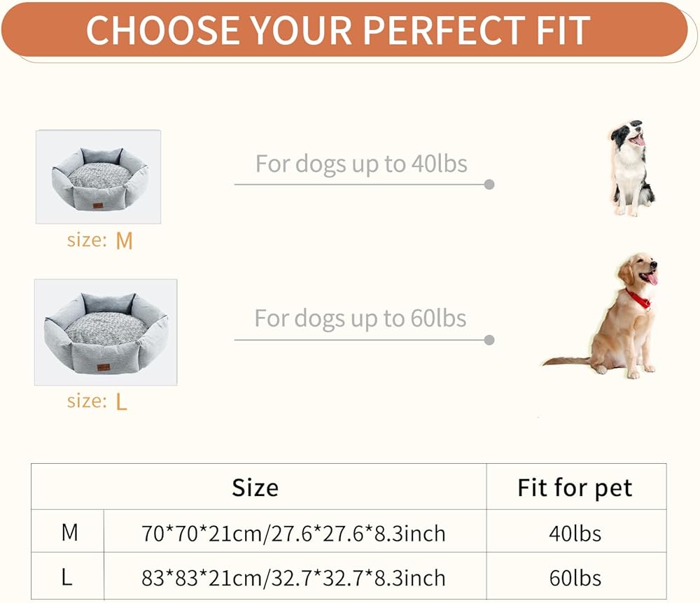700x603 pixels.
Task: Click the 40lbs cell in the table
Action: tap(575, 534)
